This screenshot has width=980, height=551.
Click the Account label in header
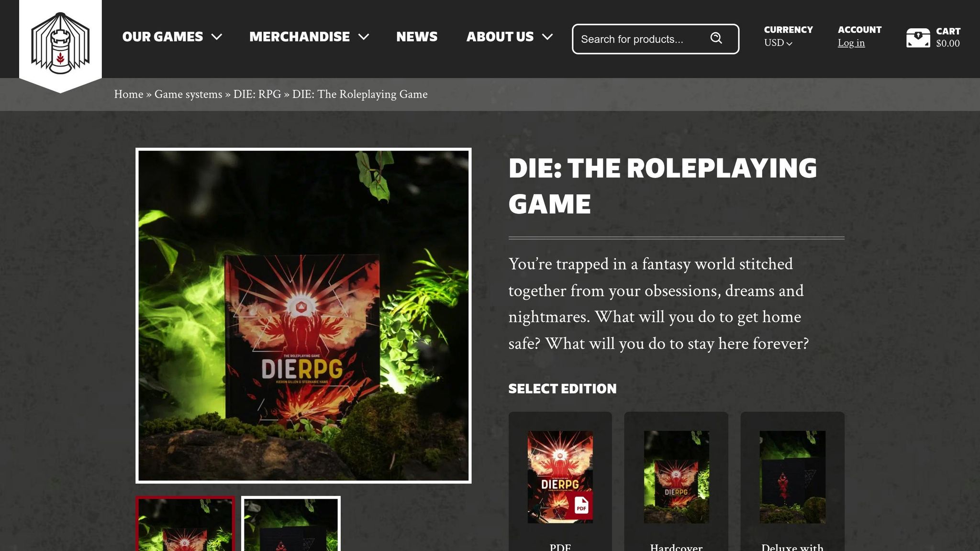pyautogui.click(x=859, y=30)
